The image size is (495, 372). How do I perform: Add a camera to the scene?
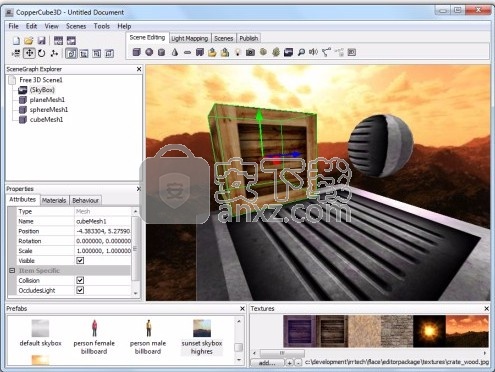[250, 52]
